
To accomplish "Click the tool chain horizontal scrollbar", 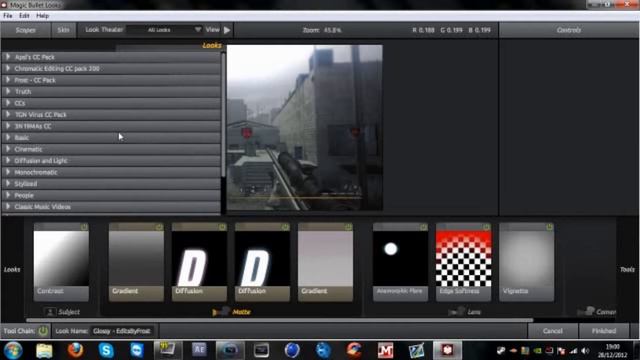I will click(x=280, y=320).
